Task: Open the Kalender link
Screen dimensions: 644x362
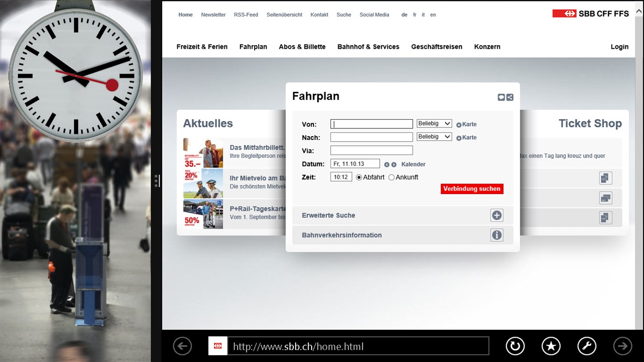Action: pos(413,165)
